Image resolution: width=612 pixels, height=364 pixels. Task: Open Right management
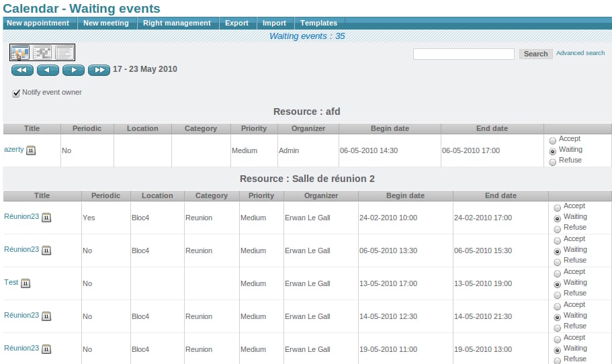click(x=177, y=23)
